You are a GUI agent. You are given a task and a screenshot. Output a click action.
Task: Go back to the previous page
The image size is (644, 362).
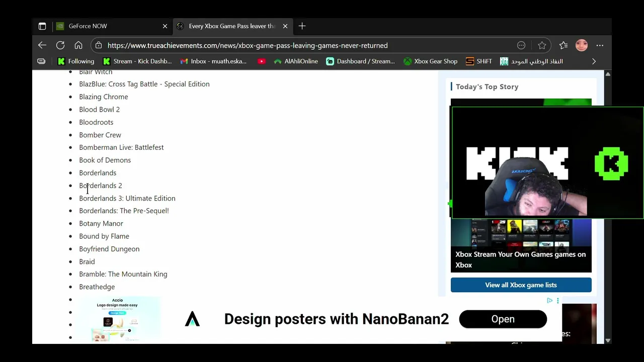click(42, 45)
